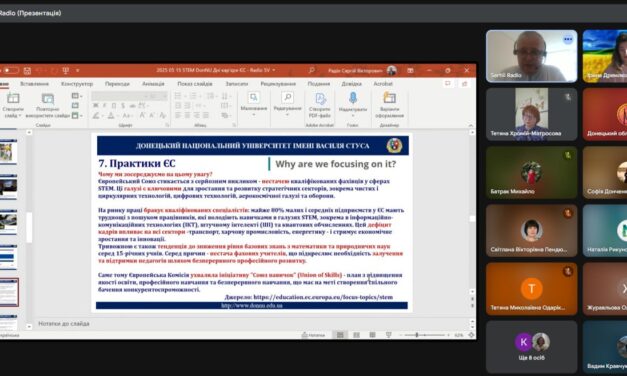The width and height of the screenshot is (627, 376).
Task: Click the zoom slider handle in status bar
Action: click(417, 335)
